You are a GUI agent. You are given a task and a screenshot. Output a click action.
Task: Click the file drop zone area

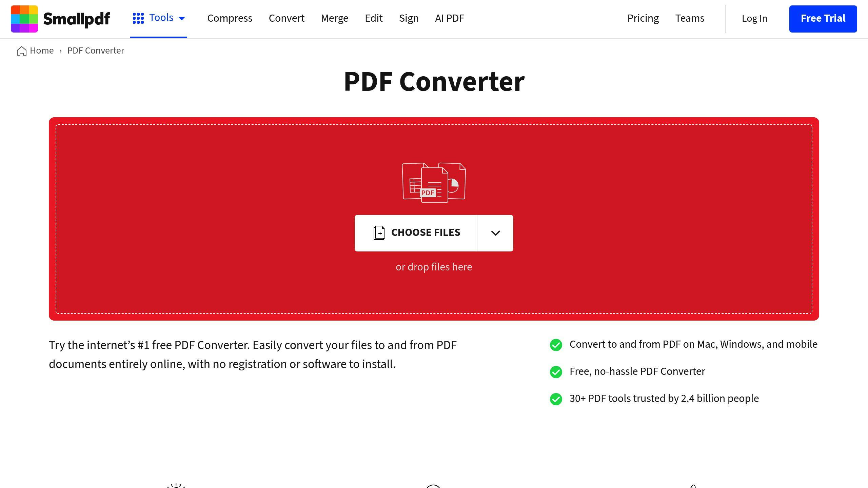click(x=433, y=219)
